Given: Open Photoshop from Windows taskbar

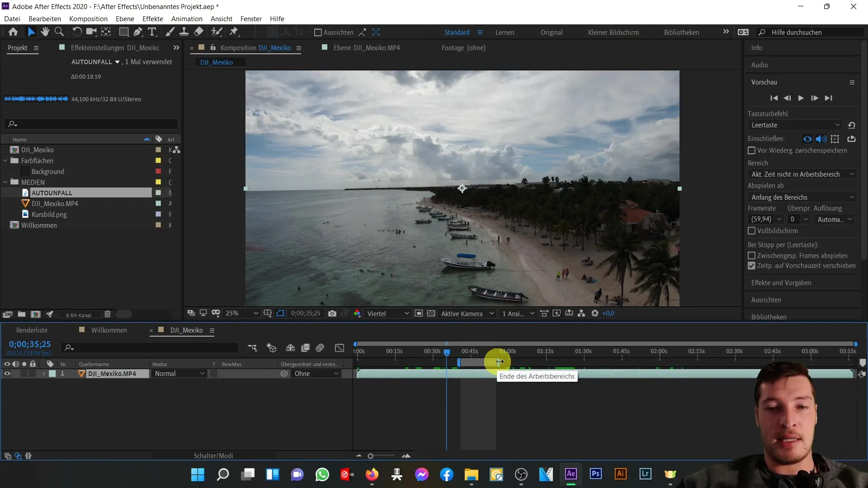Looking at the screenshot, I should click(x=595, y=474).
